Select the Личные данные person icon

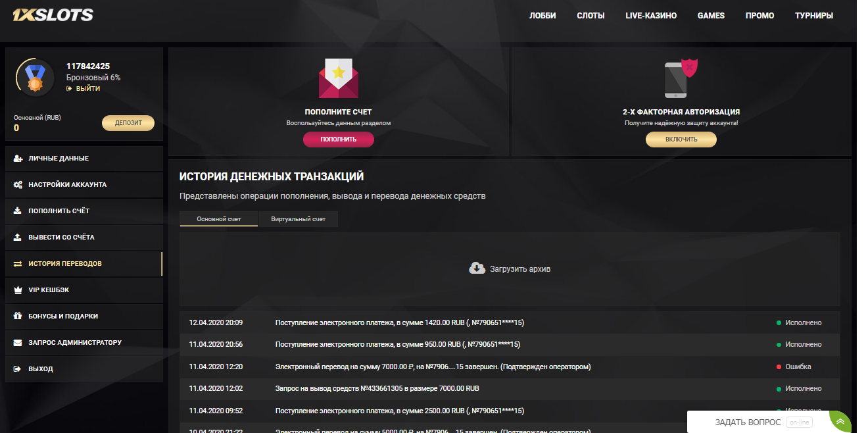tap(16, 158)
